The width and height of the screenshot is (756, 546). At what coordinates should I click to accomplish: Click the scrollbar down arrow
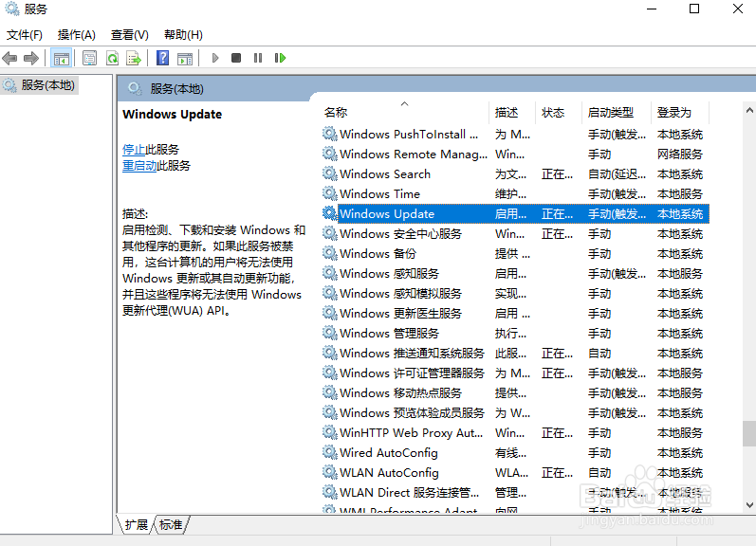tap(749, 505)
